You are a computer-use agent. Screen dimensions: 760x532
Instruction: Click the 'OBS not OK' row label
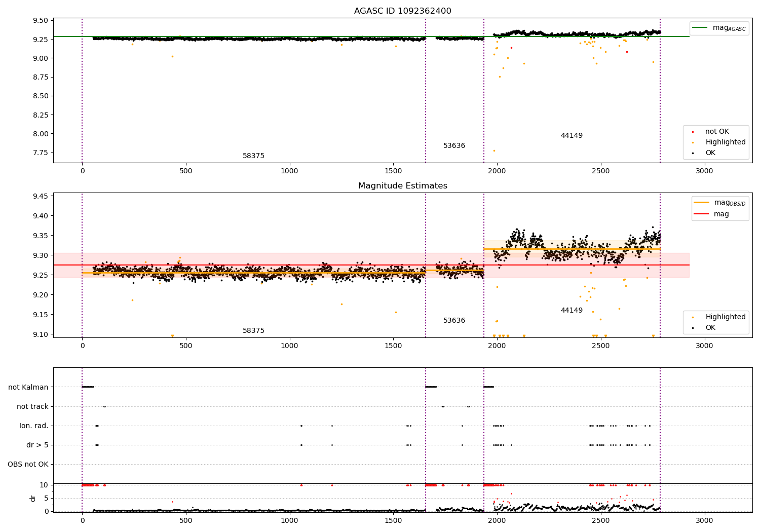pyautogui.click(x=28, y=464)
